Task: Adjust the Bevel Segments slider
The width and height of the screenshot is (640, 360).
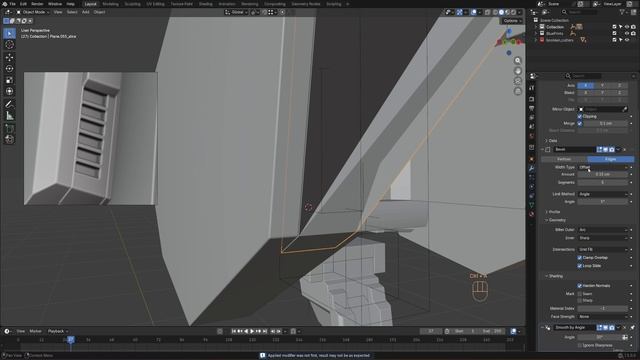Action: (602, 182)
